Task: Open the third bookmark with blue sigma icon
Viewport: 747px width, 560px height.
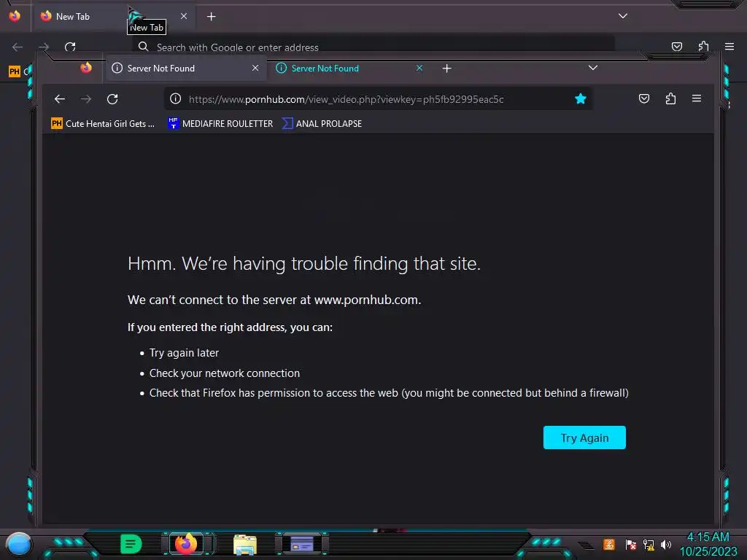Action: coord(322,124)
